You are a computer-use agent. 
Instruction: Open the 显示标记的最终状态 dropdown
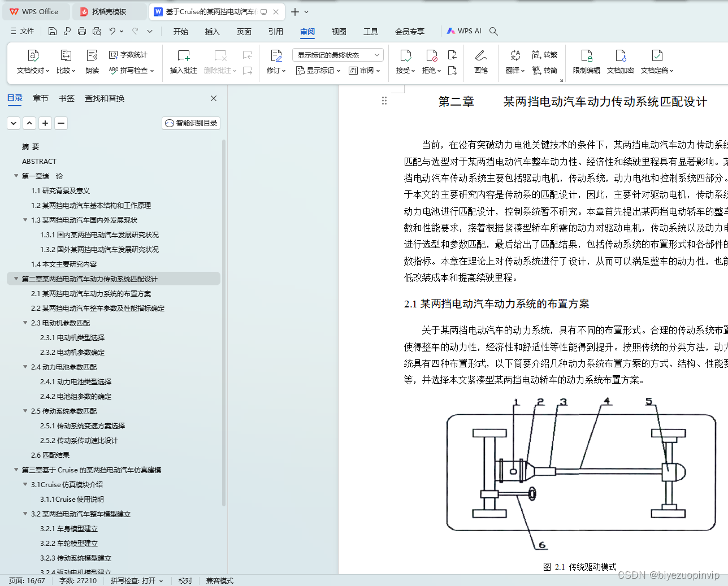click(338, 55)
